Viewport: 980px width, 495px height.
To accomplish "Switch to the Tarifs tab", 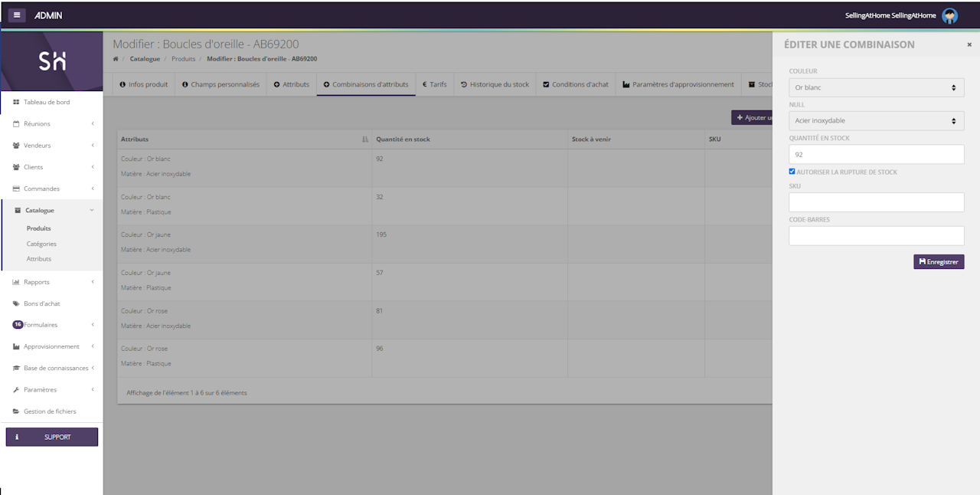I will (x=434, y=84).
